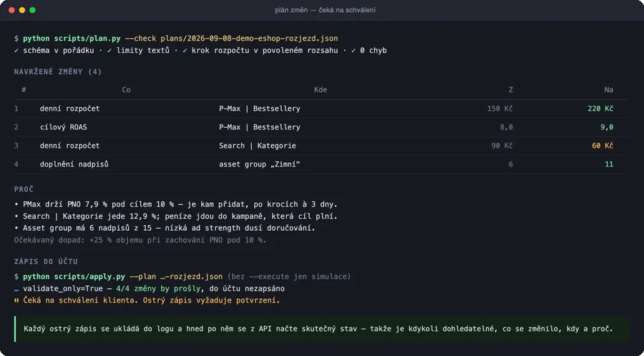Image resolution: width=644 pixels, height=356 pixels.
Task: Click "denní rozpočet" in row 1
Action: [x=70, y=109]
